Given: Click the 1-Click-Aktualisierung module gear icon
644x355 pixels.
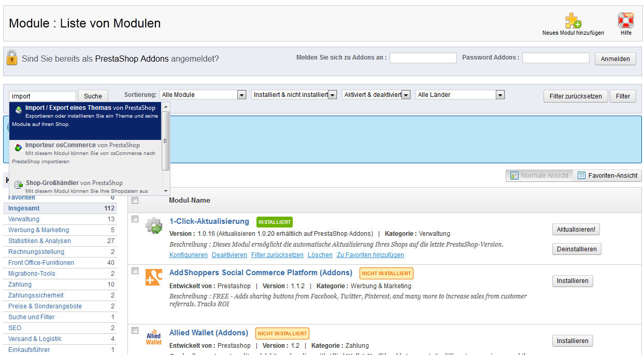Looking at the screenshot, I should coord(154,225).
